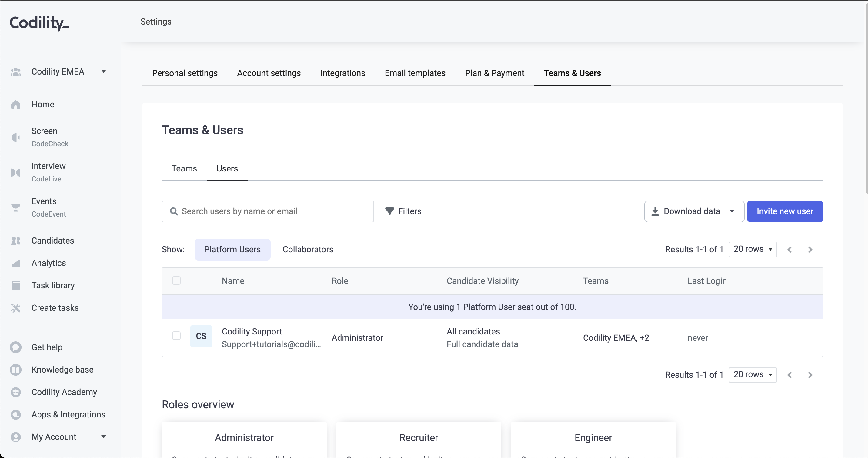
Task: Switch to the Teams sub-tab
Action: tap(184, 168)
